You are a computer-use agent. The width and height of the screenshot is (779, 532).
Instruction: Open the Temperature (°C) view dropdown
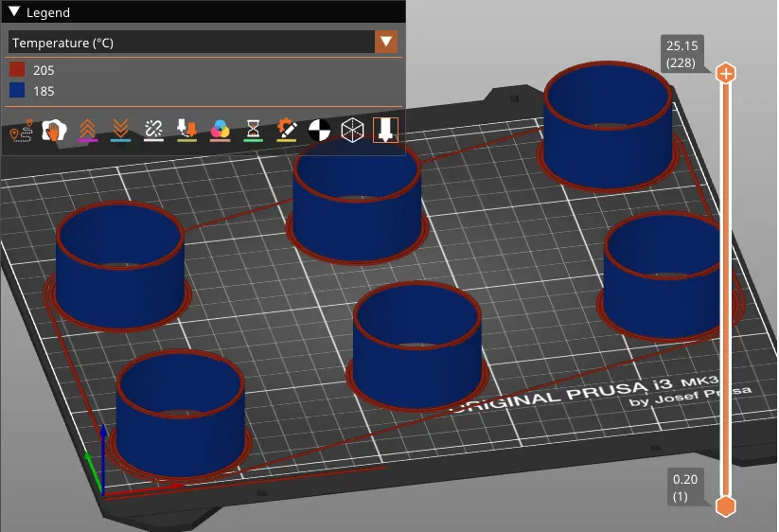(203, 43)
